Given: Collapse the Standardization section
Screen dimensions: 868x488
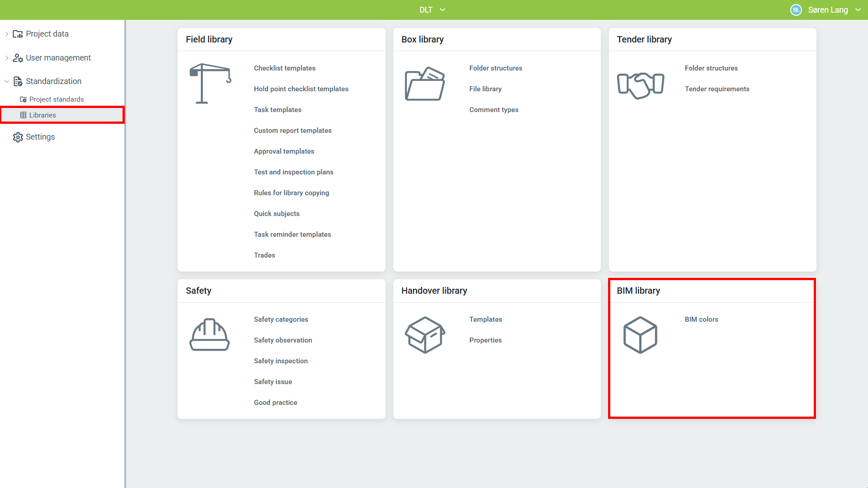Looking at the screenshot, I should (7, 81).
